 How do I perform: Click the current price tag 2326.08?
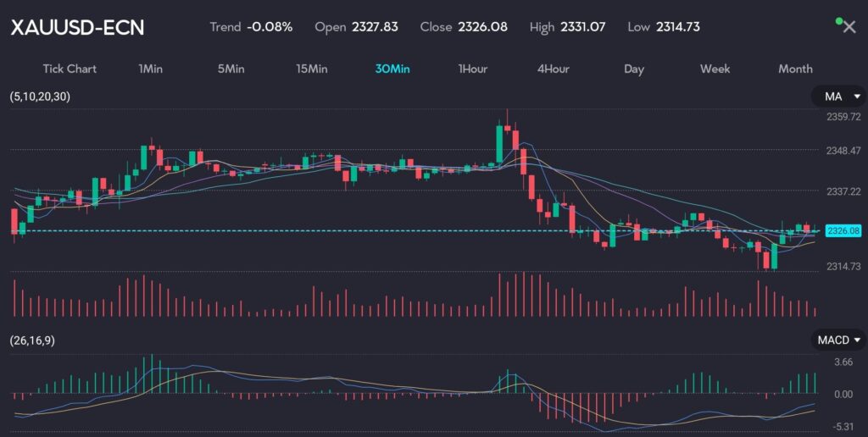tap(843, 230)
